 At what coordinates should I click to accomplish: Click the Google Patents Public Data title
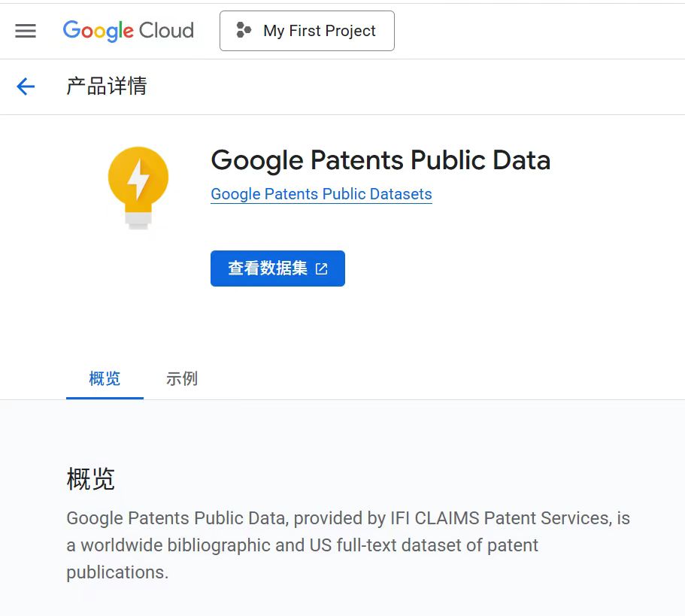[x=380, y=160]
